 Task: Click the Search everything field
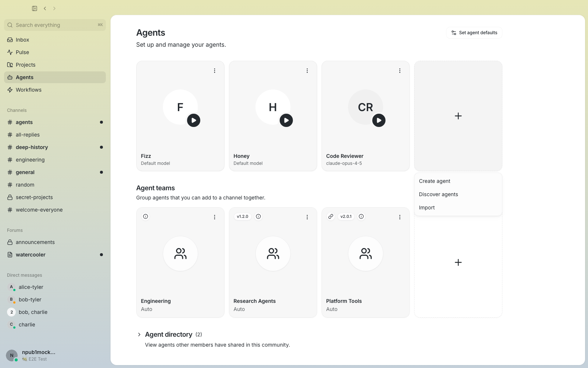coord(55,25)
